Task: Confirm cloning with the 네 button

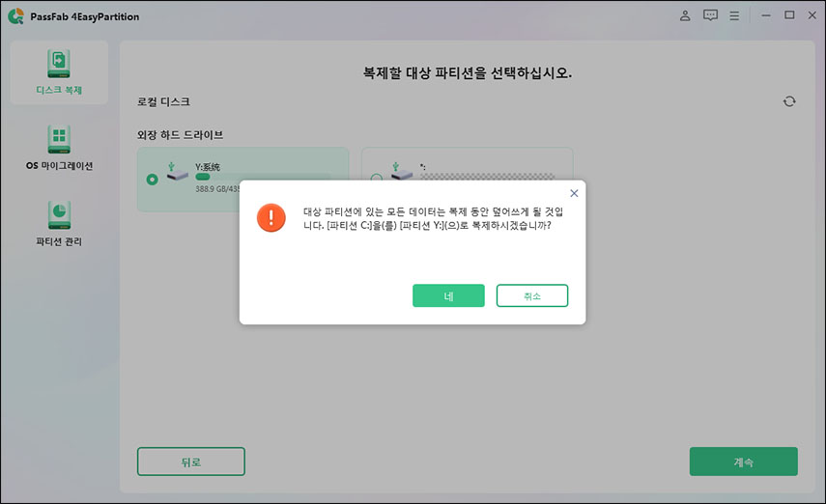Action: click(448, 295)
